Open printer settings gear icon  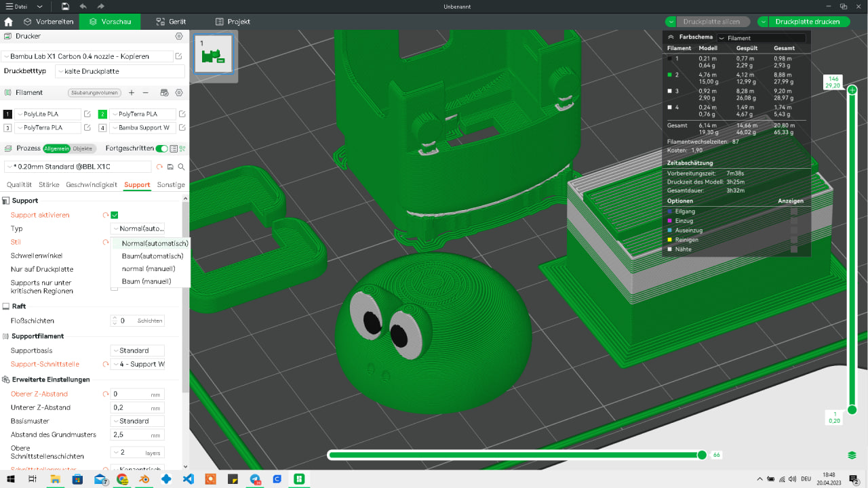tap(179, 36)
